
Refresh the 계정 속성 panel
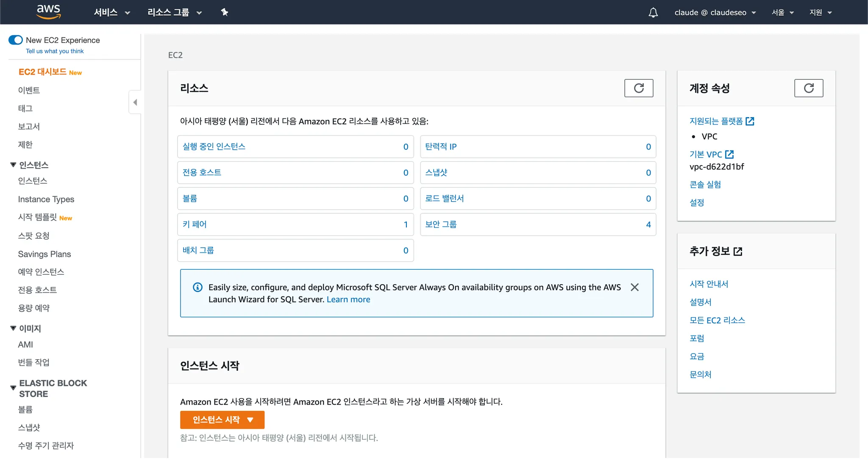point(808,88)
